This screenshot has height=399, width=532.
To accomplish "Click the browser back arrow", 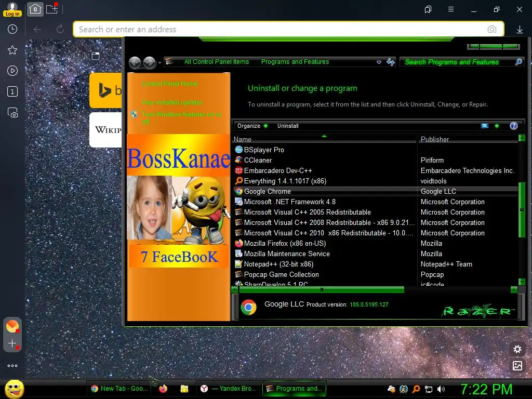I will (37, 30).
